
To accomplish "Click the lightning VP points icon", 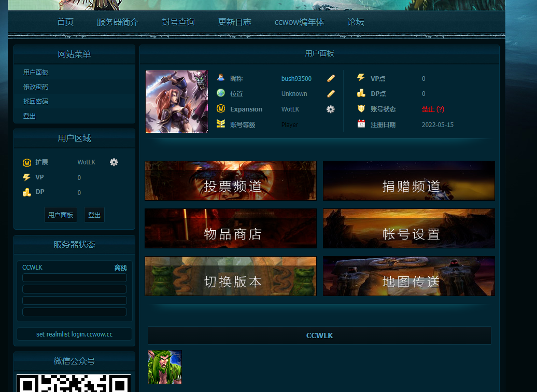I will tap(361, 78).
